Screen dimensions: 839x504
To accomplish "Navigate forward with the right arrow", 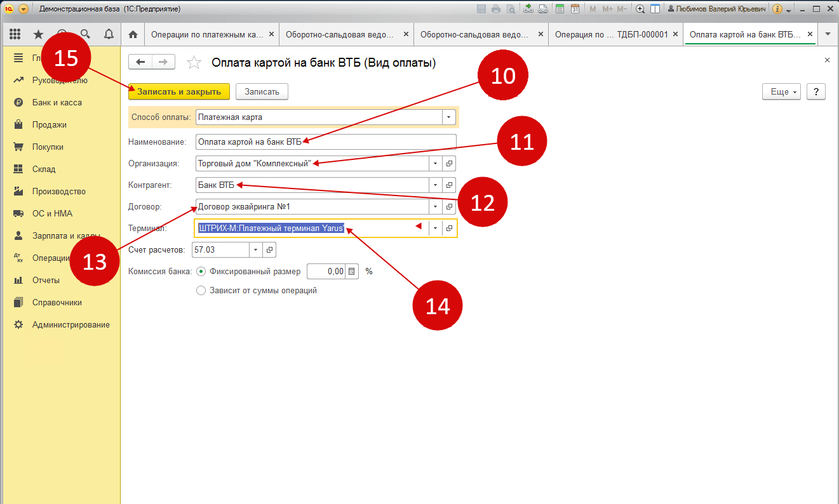I will (163, 62).
